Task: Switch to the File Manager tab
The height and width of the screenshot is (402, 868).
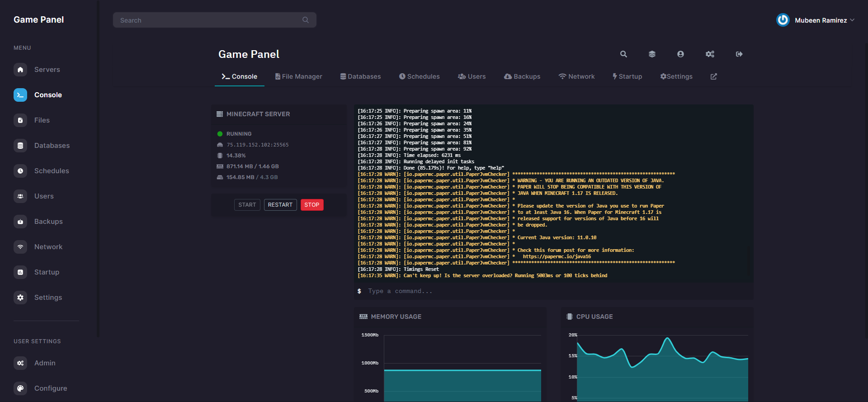Action: pos(298,77)
